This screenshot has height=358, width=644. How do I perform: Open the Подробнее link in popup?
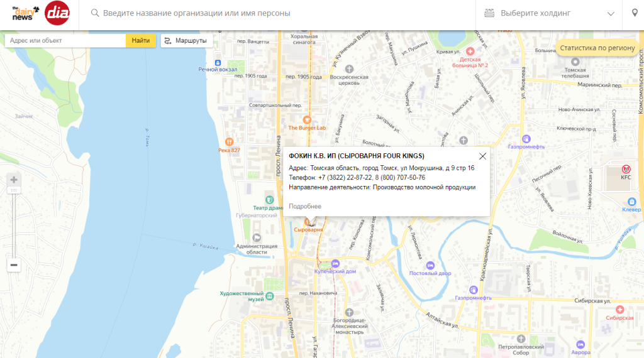point(305,206)
